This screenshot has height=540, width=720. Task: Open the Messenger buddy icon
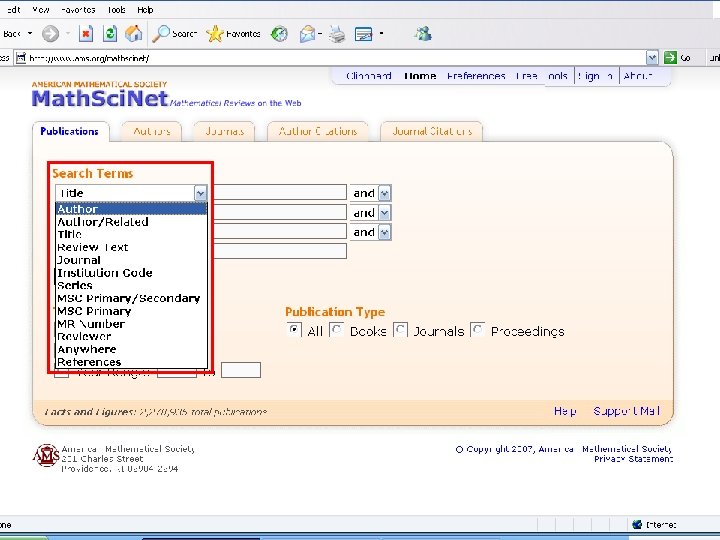tap(422, 34)
